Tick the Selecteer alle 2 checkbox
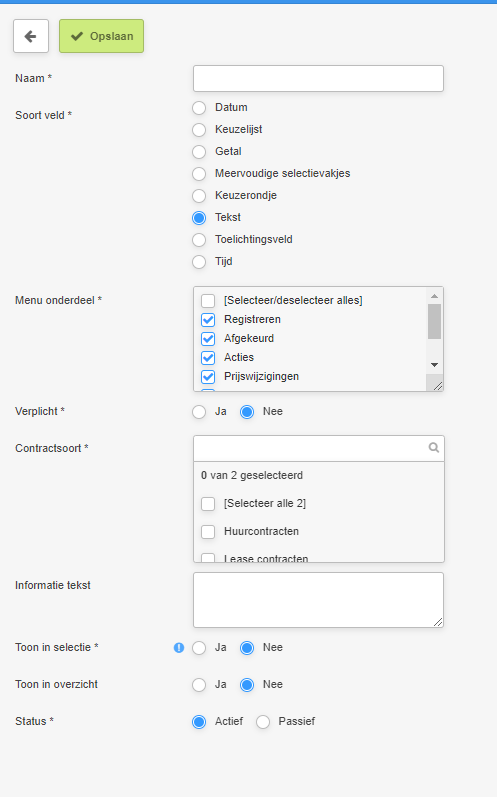 click(x=208, y=504)
